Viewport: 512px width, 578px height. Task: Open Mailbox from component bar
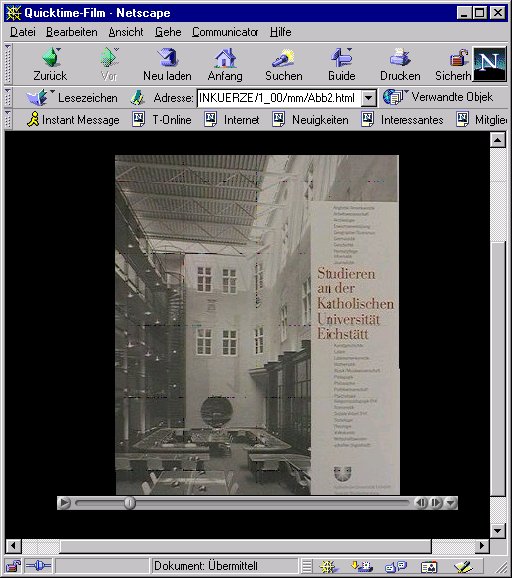click(x=362, y=566)
